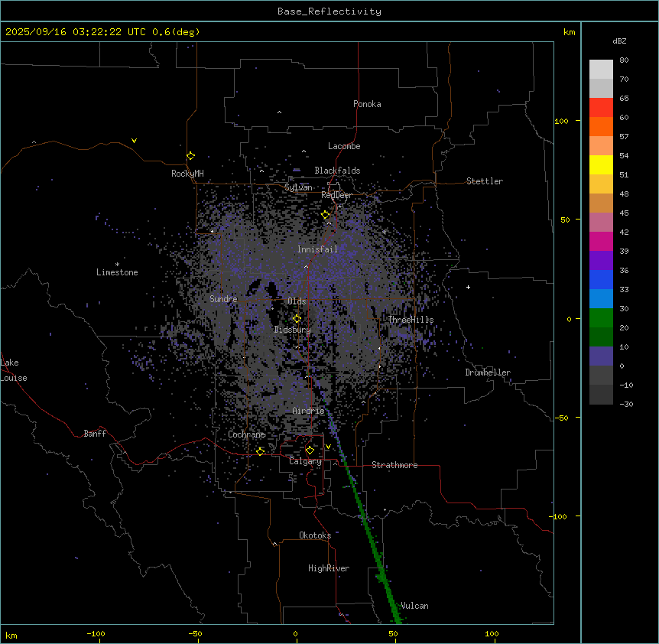Click the Lacombe city label
The height and width of the screenshot is (644, 659).
(x=344, y=146)
